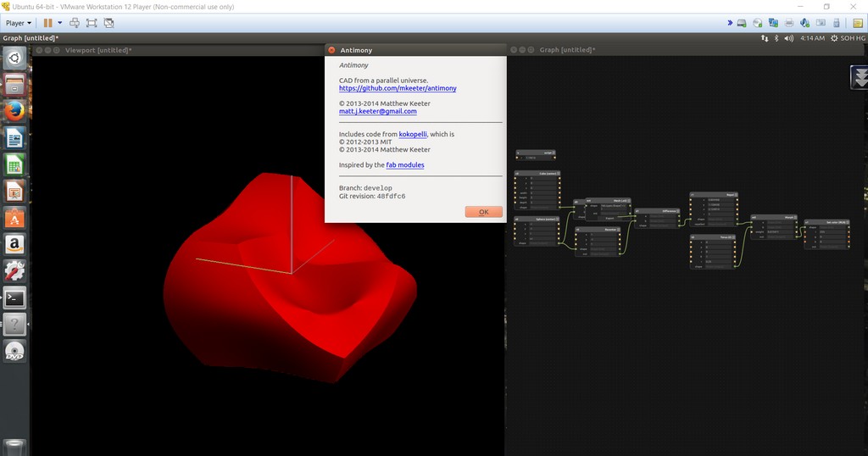868x456 pixels.
Task: Open Amazon launcher icon
Action: point(15,245)
